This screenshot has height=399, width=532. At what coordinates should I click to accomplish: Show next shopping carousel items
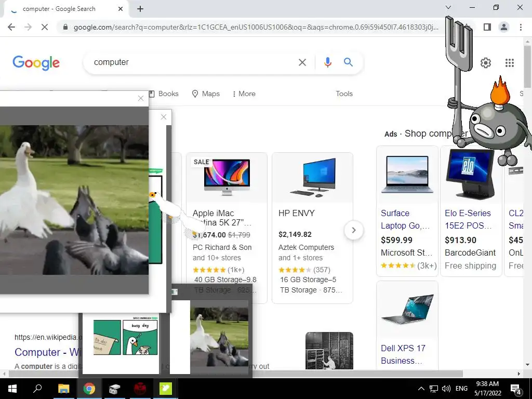[353, 230]
